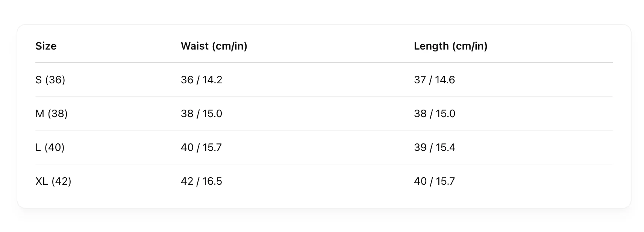The width and height of the screenshot is (644, 232).
Task: Click the length value 39 / 15.4
Action: point(435,147)
